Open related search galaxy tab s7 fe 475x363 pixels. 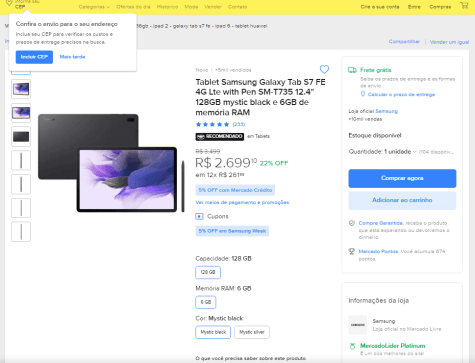click(192, 26)
